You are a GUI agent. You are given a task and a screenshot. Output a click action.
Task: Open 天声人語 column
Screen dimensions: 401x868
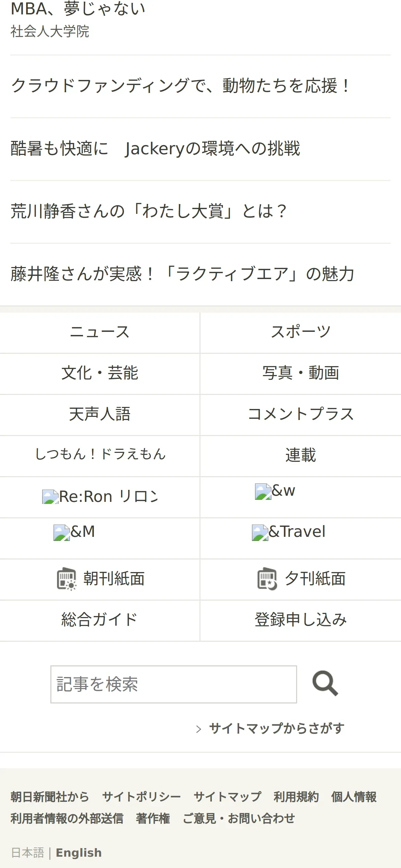(100, 414)
